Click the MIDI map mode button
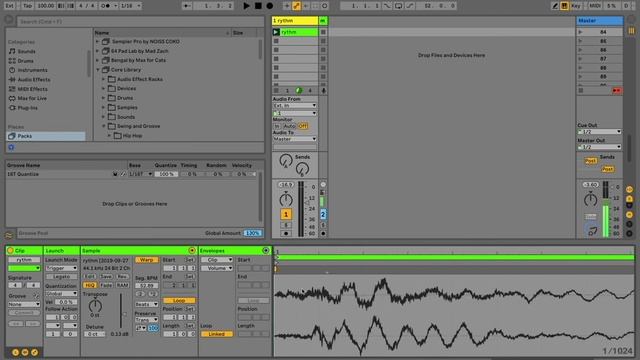The image size is (640, 360). [x=595, y=6]
